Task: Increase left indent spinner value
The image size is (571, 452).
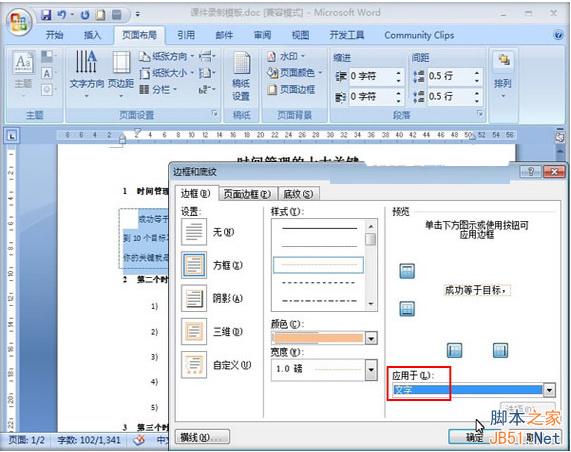Action: (x=398, y=73)
